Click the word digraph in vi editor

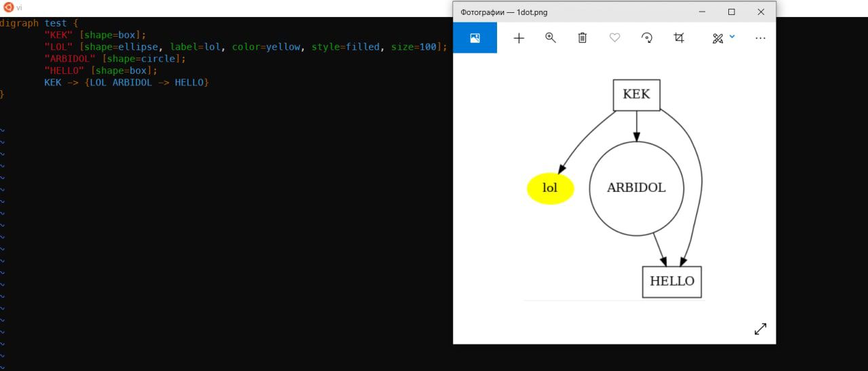(19, 23)
